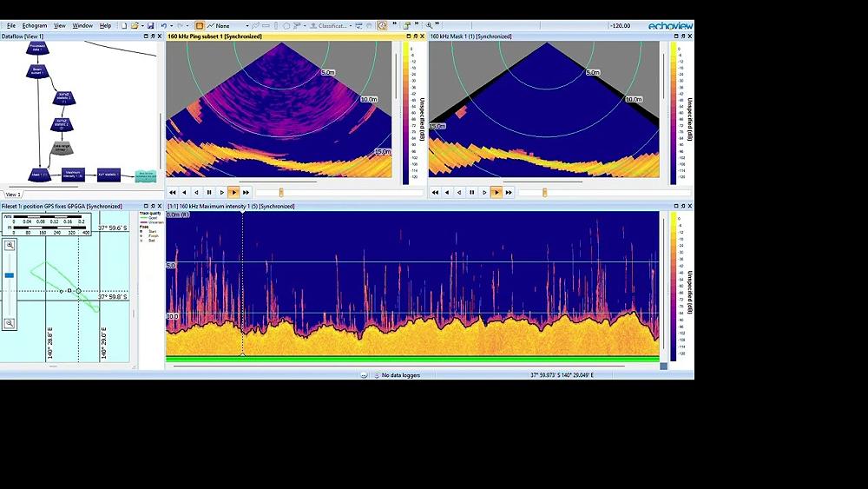Click the ping position slider in Ping subset view

pyautogui.click(x=281, y=192)
